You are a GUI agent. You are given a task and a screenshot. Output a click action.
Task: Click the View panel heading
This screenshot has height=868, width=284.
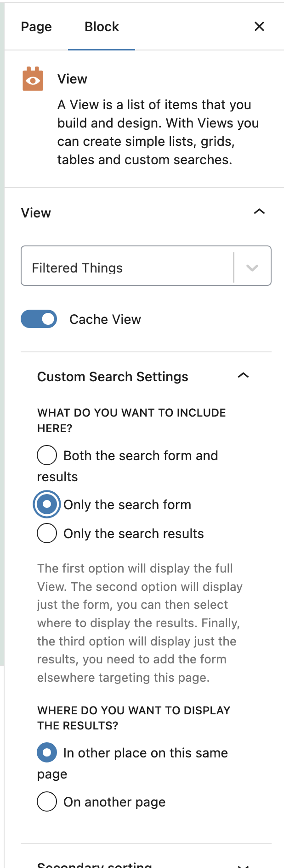(36, 213)
